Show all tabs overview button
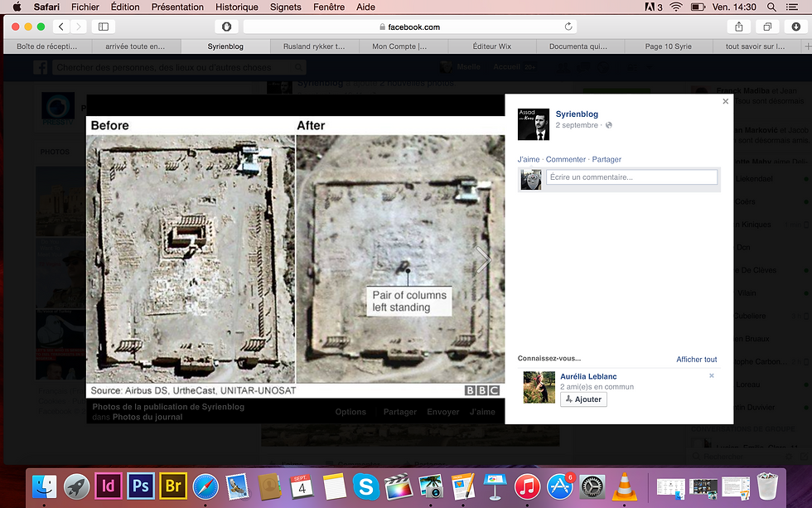Image resolution: width=812 pixels, height=508 pixels. [767, 27]
